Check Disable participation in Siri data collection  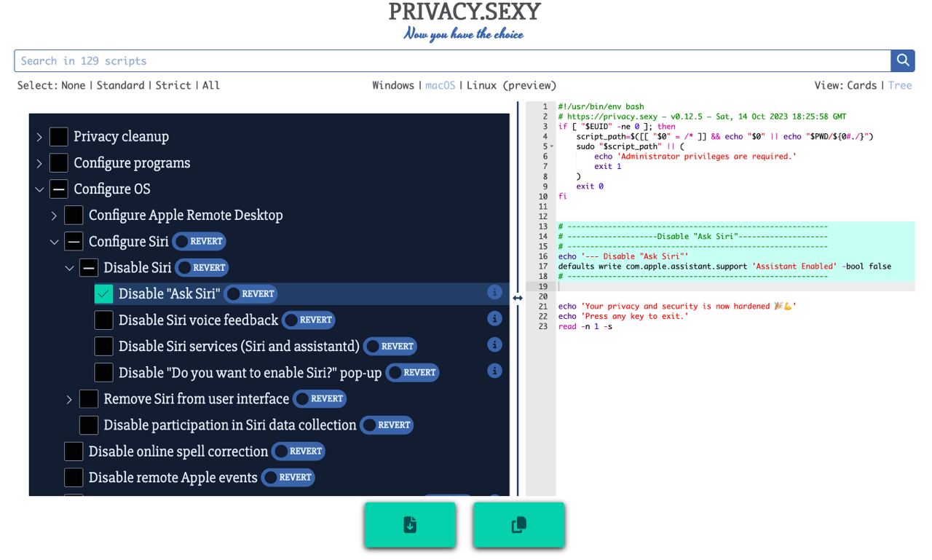tap(89, 425)
